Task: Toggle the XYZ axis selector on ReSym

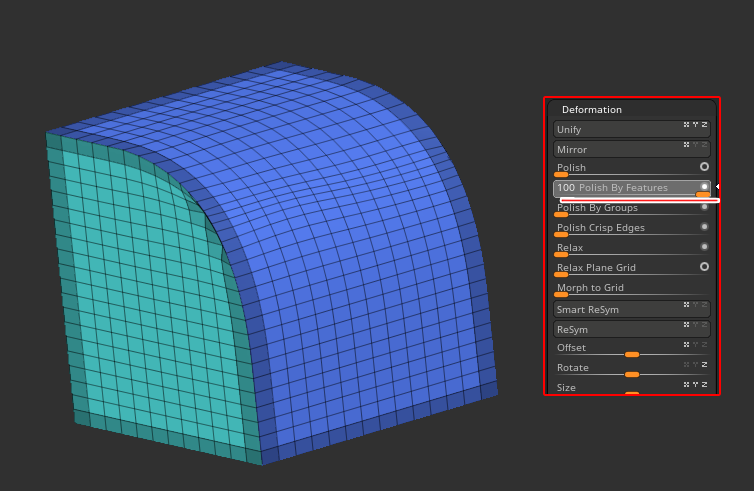Action: (695, 325)
